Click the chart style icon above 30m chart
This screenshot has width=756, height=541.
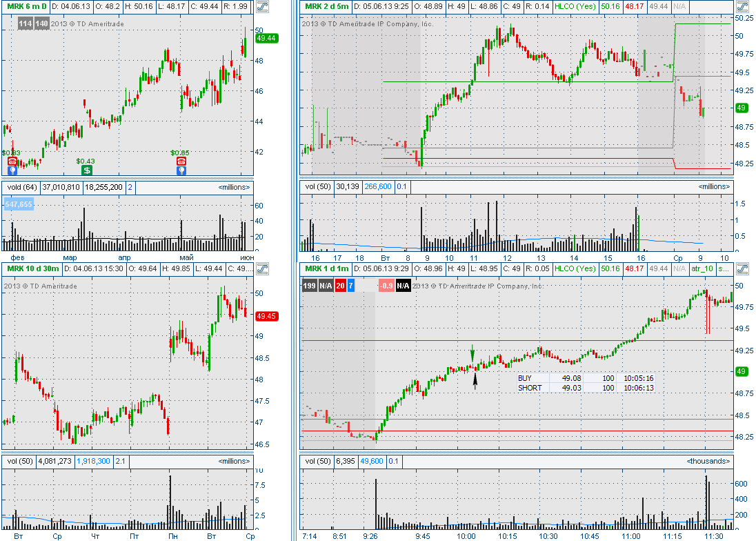click(261, 268)
